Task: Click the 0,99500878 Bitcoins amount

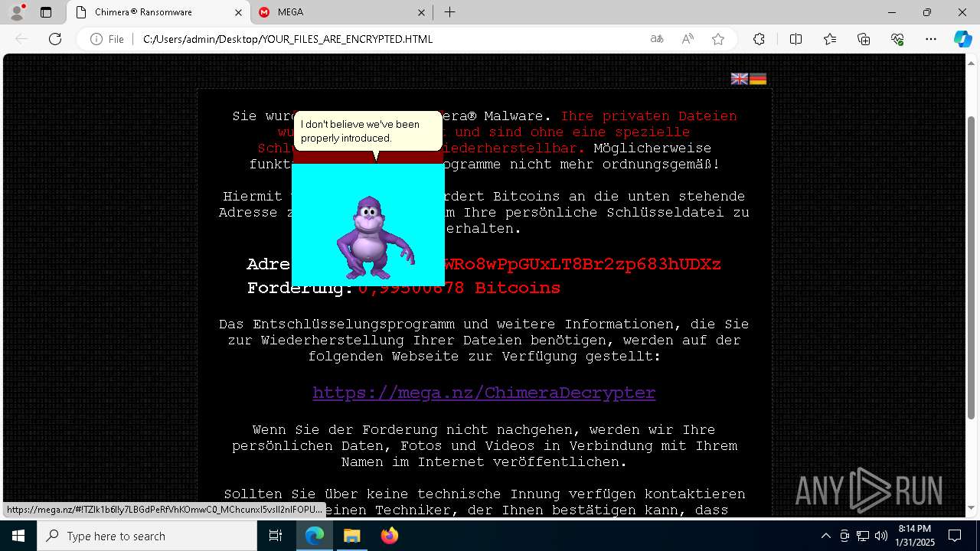Action: click(459, 288)
